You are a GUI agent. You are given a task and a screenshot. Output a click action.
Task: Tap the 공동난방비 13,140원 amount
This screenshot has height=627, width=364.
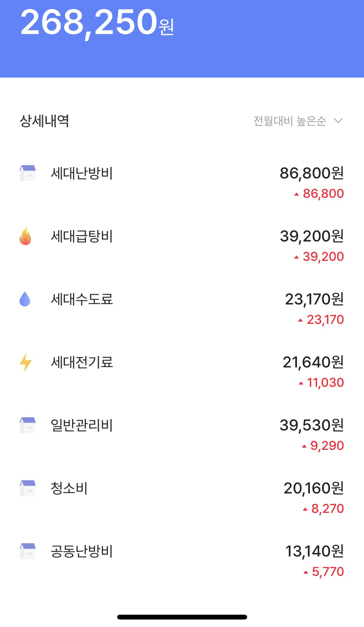314,551
